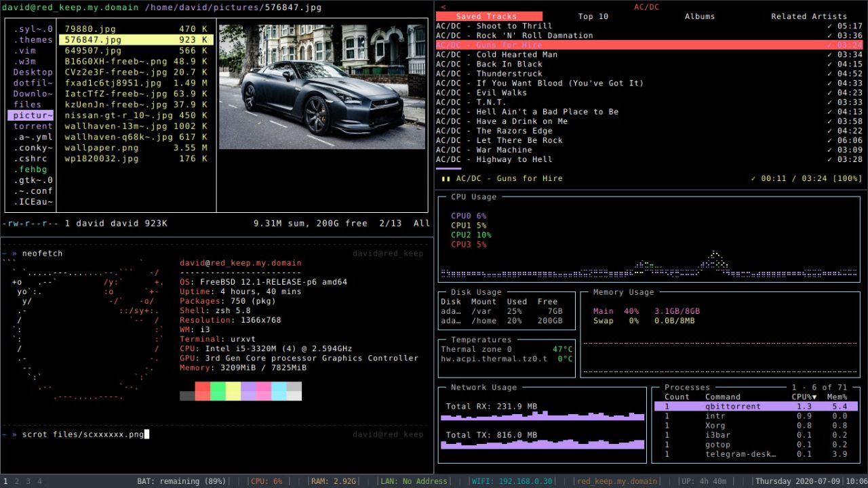868x488 pixels.
Task: Select track AC/DC - War Machine
Action: [x=650, y=149]
